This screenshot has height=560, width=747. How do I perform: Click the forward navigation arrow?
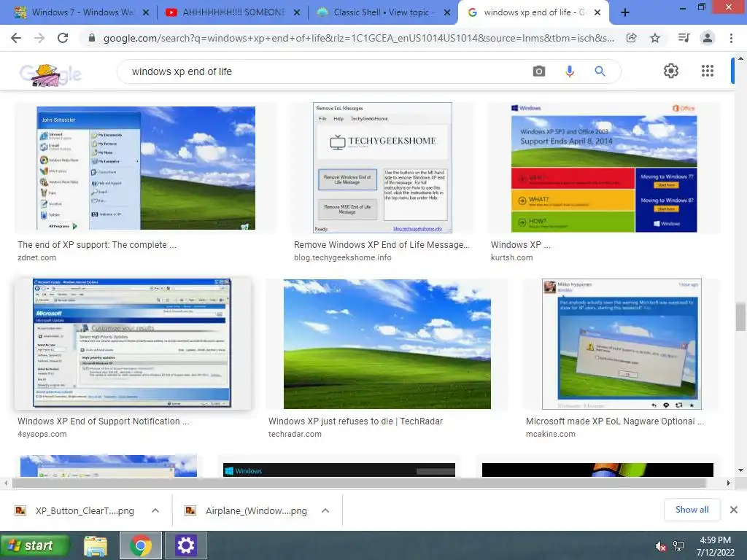pos(39,38)
